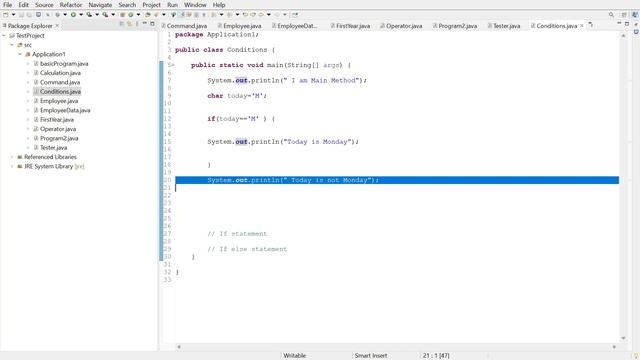This screenshot has height=360, width=640.
Task: Select EmployeeData.java in the tree
Action: [x=65, y=110]
